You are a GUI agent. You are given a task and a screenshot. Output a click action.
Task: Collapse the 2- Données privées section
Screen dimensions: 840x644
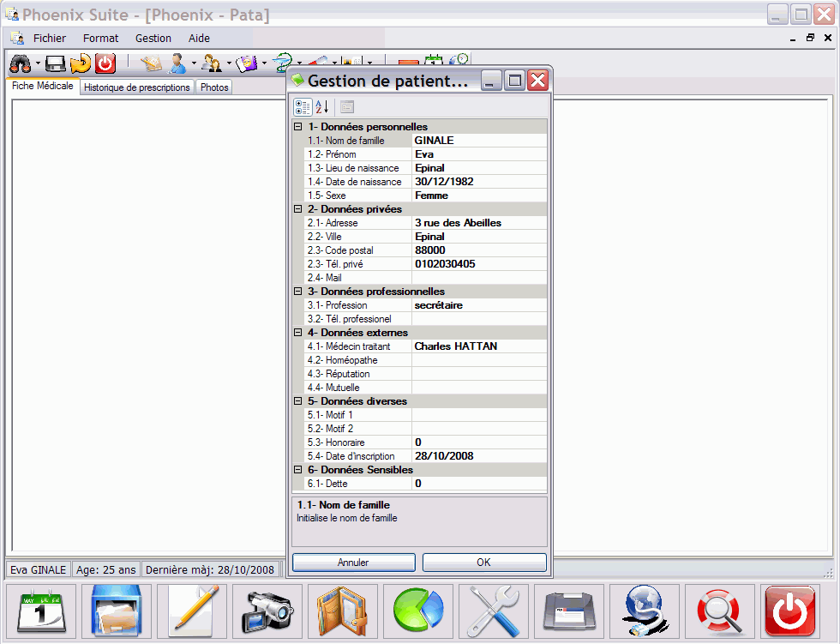click(298, 209)
